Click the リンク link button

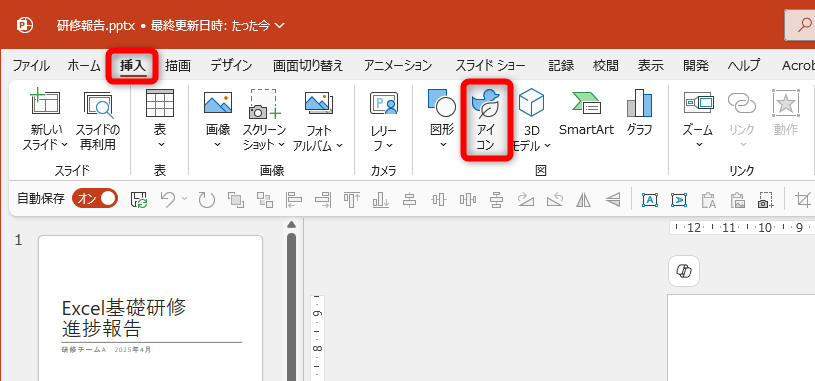[x=742, y=120]
